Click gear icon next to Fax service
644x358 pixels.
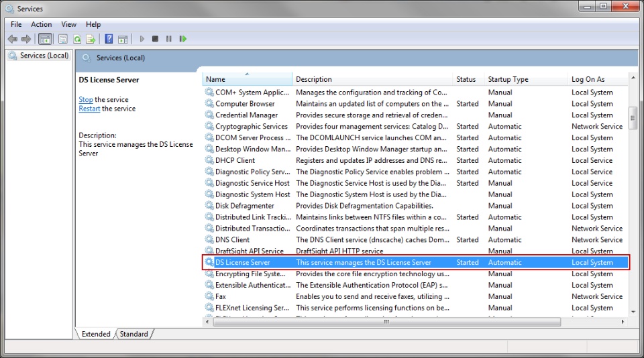(x=209, y=296)
